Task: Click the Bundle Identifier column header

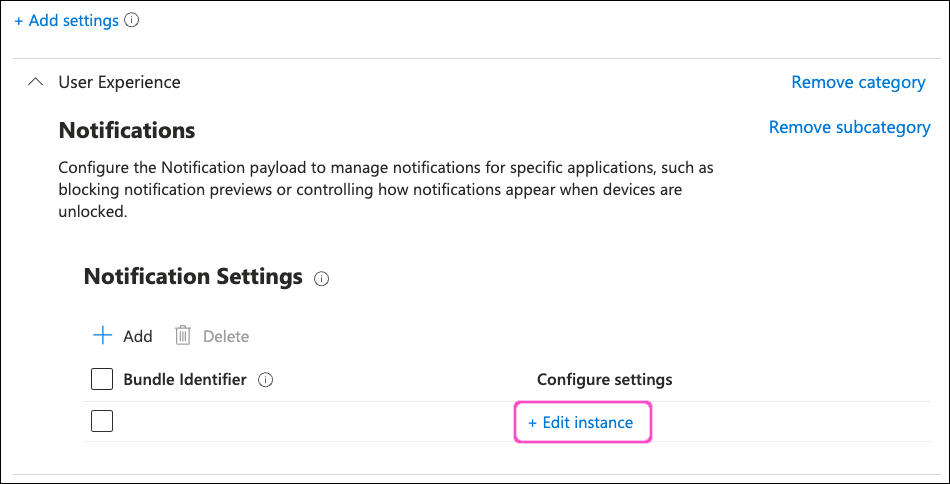Action: pos(185,380)
